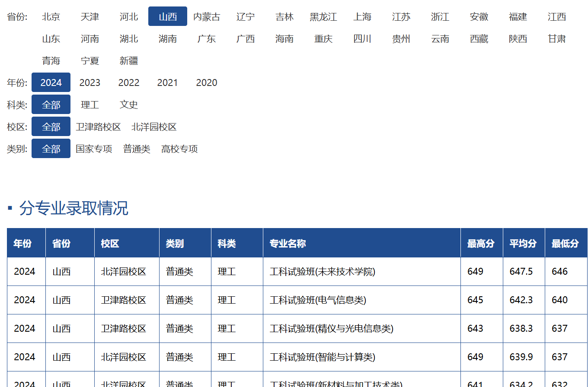Select 北洋园校区 campus filter
The height and width of the screenshot is (387, 588).
coord(154,127)
